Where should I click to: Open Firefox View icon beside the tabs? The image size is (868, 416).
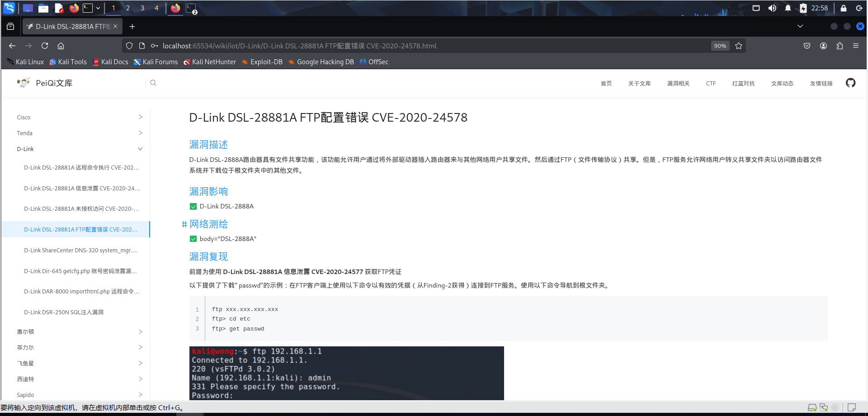(x=10, y=27)
